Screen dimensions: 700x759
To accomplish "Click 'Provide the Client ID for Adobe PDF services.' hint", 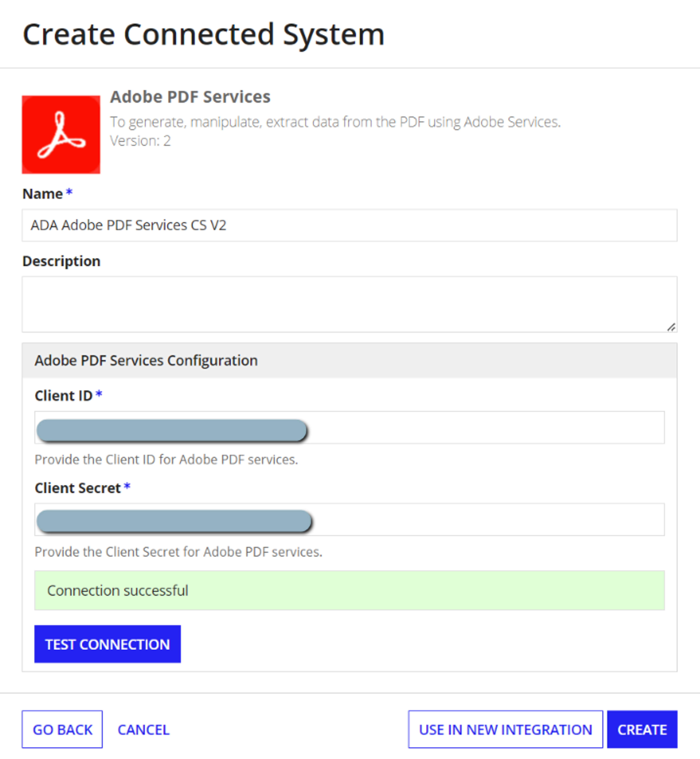I will (166, 459).
